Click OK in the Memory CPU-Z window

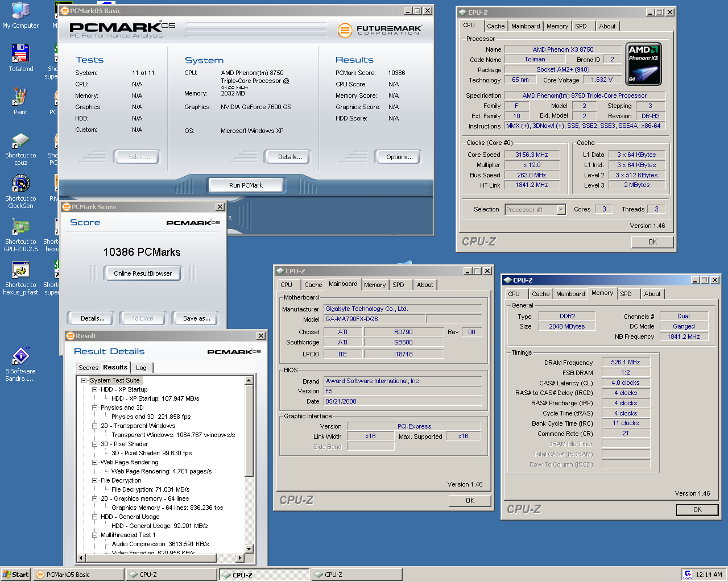tap(697, 510)
